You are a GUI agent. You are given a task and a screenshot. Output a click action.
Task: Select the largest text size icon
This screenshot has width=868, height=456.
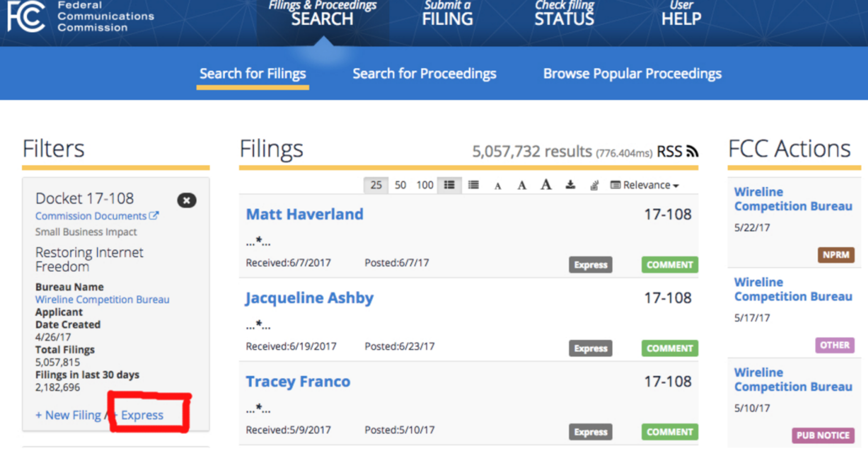click(x=546, y=185)
